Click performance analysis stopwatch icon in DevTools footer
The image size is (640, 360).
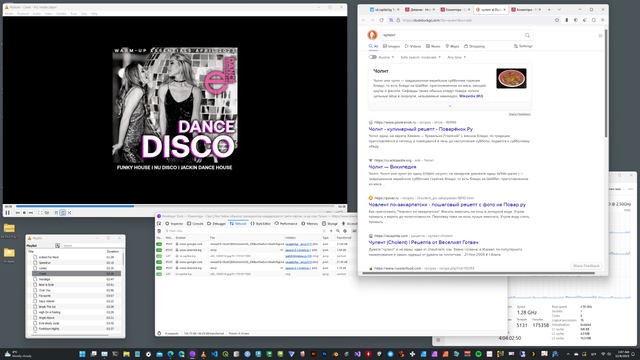tap(159, 333)
